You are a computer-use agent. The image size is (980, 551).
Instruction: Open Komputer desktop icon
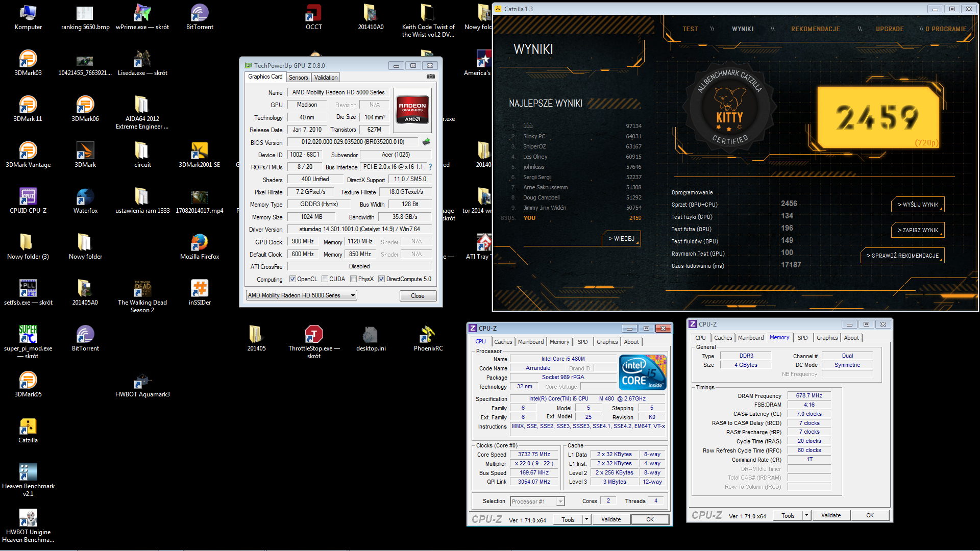point(28,16)
